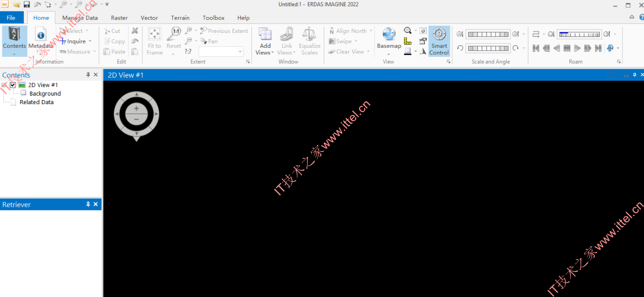Expand the Inquire dropdown arrow
Viewport: 644px width, 297px height.
point(90,41)
